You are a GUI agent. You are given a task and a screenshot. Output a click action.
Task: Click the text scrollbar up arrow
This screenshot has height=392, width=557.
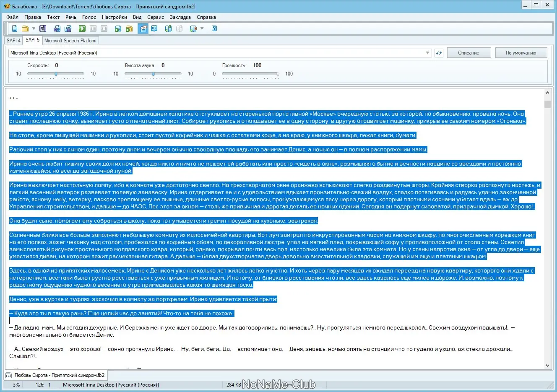click(x=547, y=93)
